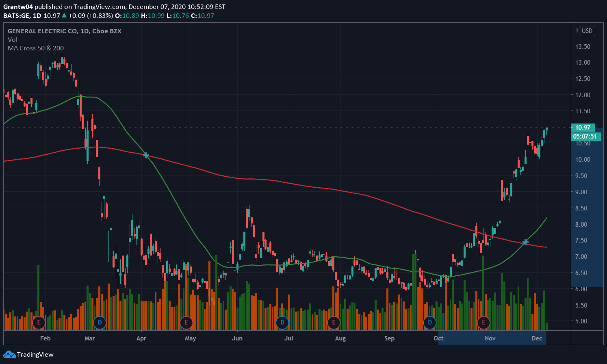Click the earnings E marker nearest Feb label
Screen dimensions: 607x364
(x=39, y=323)
